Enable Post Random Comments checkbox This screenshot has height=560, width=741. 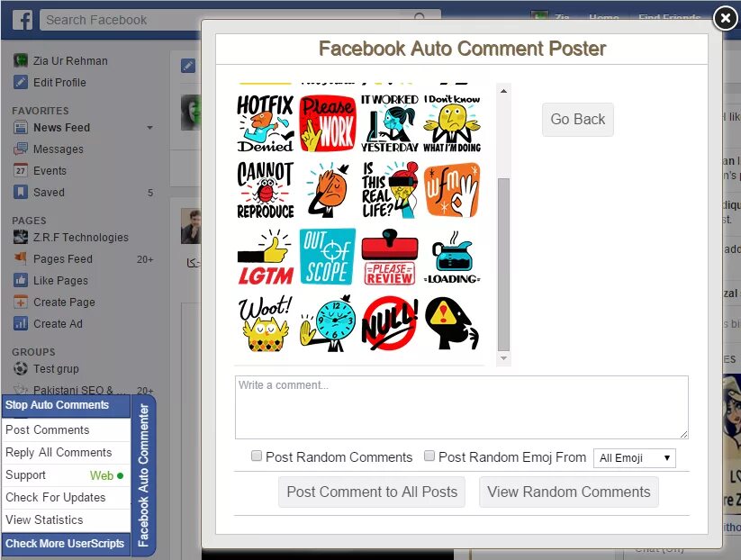point(256,456)
